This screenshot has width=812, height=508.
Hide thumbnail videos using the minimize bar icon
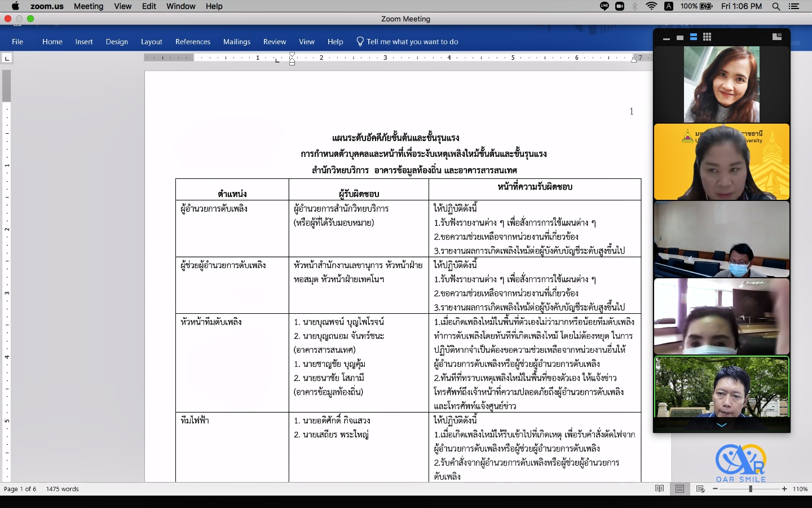click(x=667, y=38)
